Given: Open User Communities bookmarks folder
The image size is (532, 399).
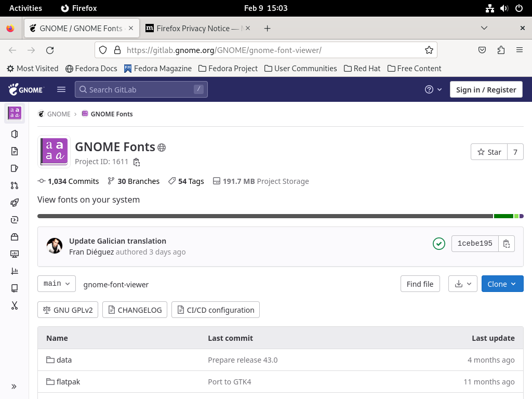Looking at the screenshot, I should click(x=301, y=69).
